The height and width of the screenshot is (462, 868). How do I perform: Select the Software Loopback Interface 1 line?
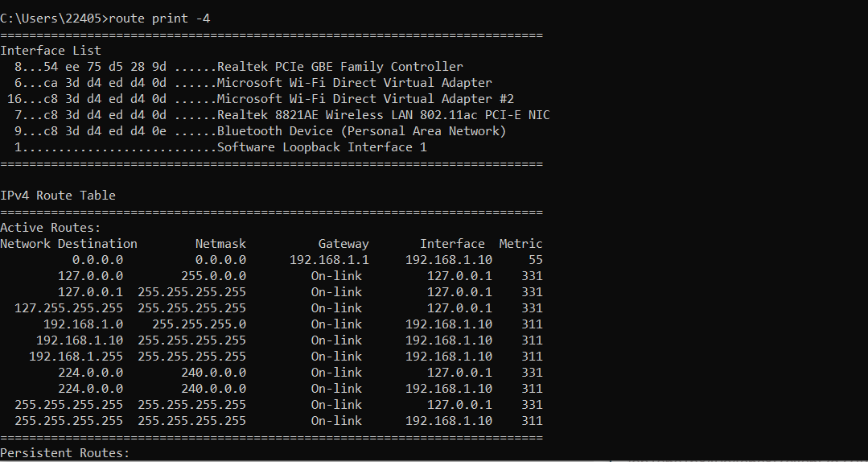(x=220, y=146)
